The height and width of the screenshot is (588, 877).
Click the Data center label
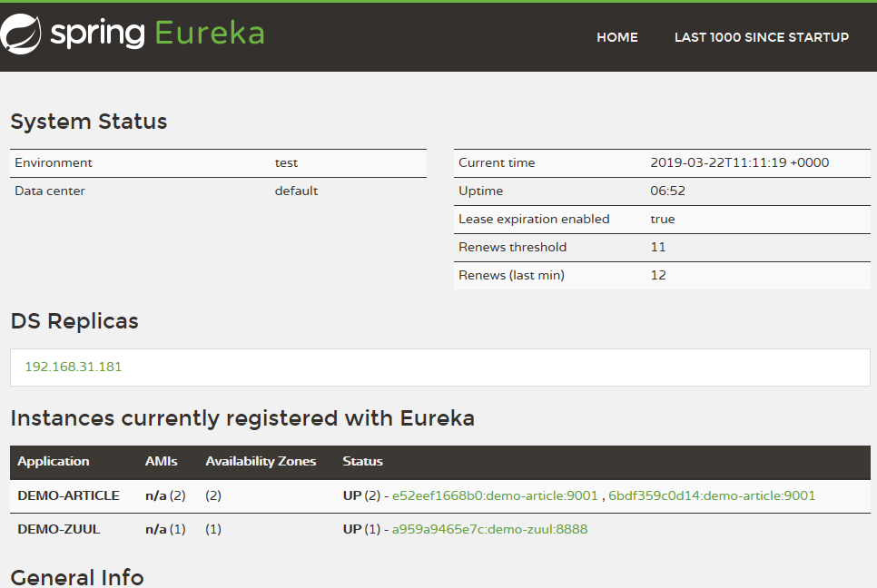(x=50, y=191)
